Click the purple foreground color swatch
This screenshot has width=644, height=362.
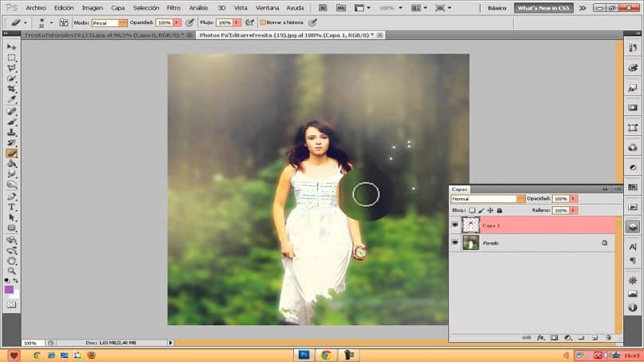(x=9, y=289)
